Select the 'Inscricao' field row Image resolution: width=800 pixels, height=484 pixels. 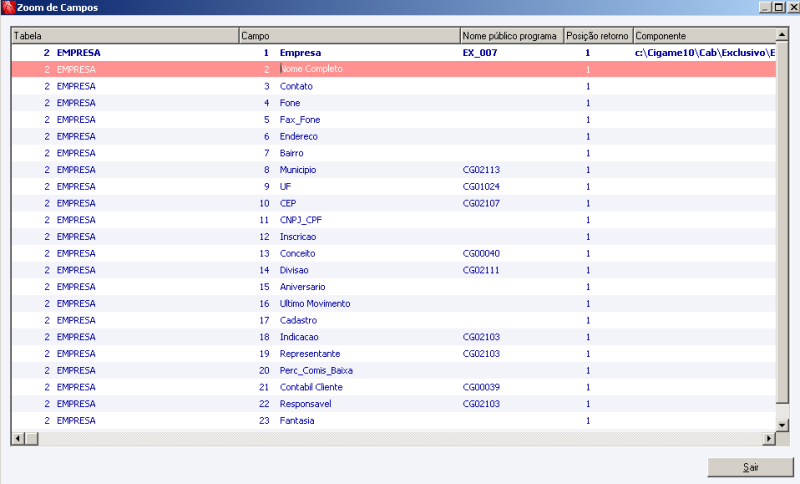[x=393, y=237]
